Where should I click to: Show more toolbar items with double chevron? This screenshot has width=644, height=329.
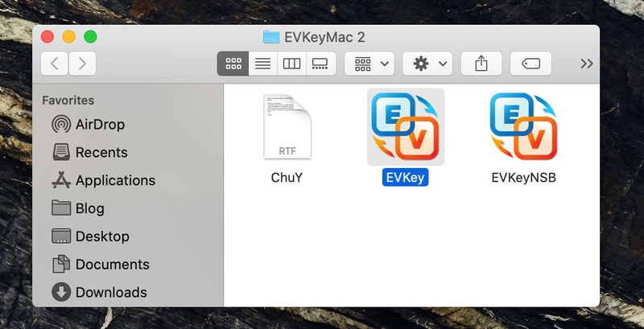587,64
